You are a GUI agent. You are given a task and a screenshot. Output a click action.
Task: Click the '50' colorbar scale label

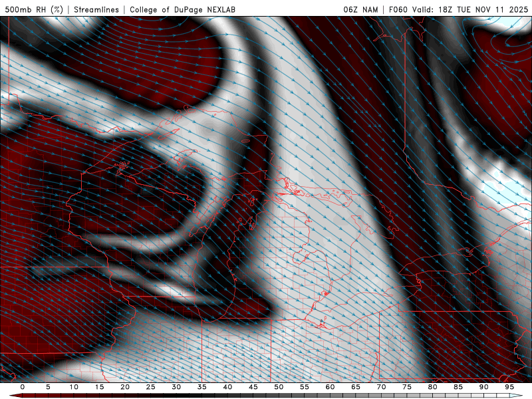point(279,387)
